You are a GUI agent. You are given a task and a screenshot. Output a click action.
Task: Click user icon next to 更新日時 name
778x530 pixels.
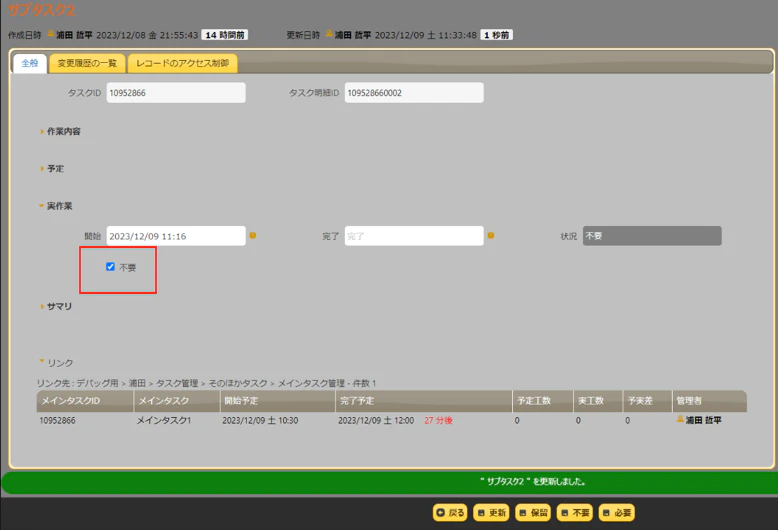tap(329, 34)
